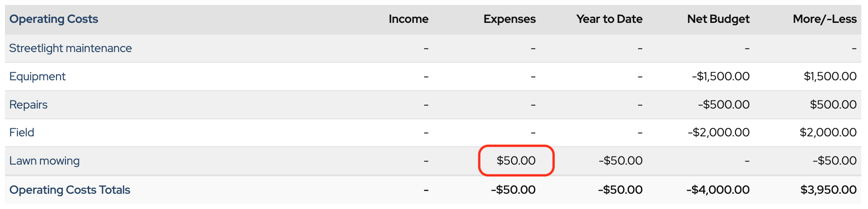Screen dimensions: 868x209
Task: Click the Equipment category link
Action: [37, 77]
